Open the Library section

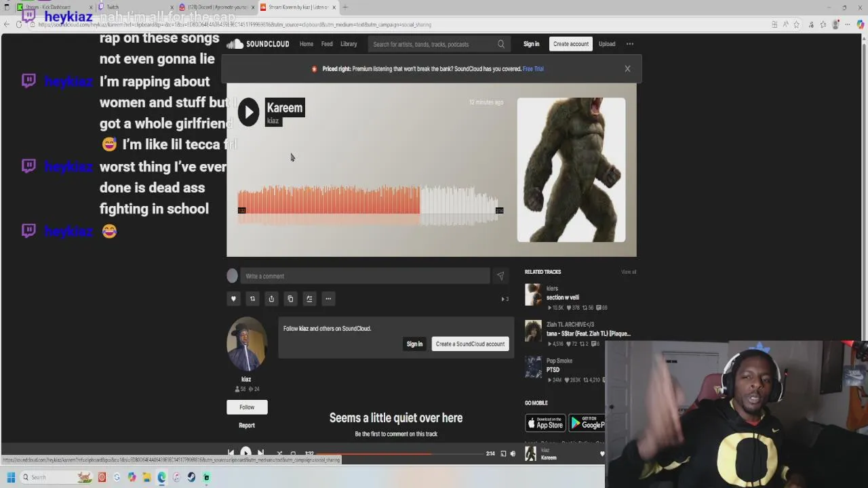point(349,44)
